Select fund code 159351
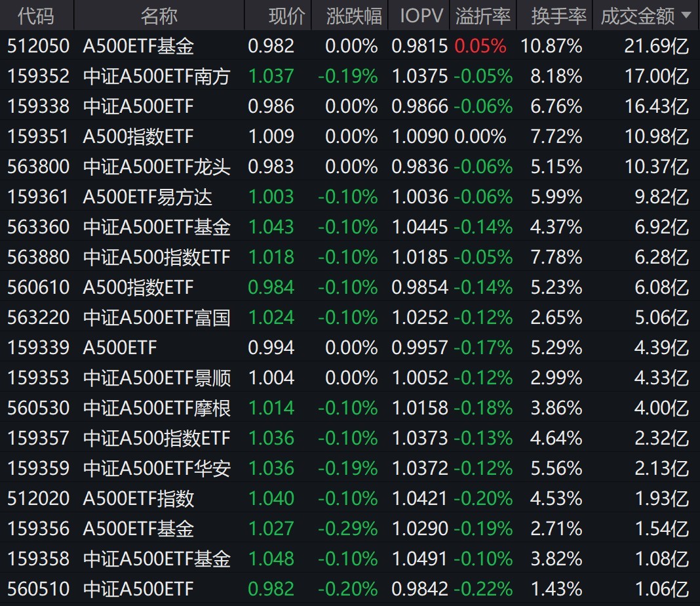The image size is (700, 606). [x=39, y=136]
